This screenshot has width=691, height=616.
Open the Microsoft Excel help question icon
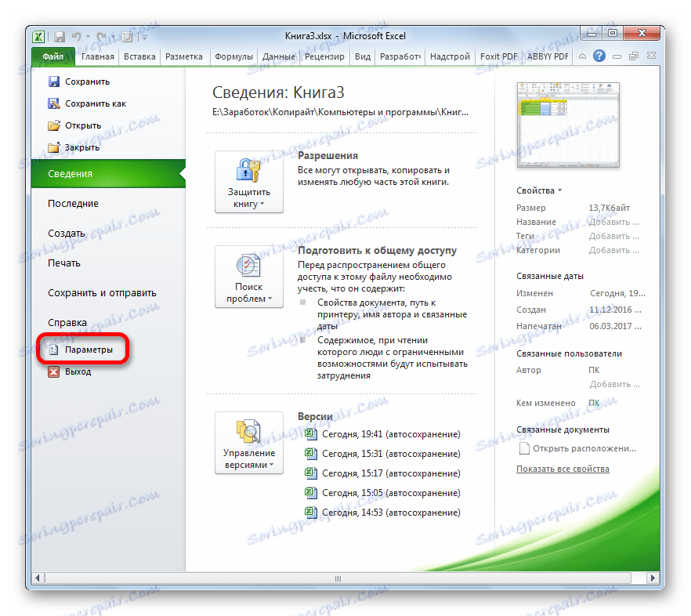click(599, 56)
